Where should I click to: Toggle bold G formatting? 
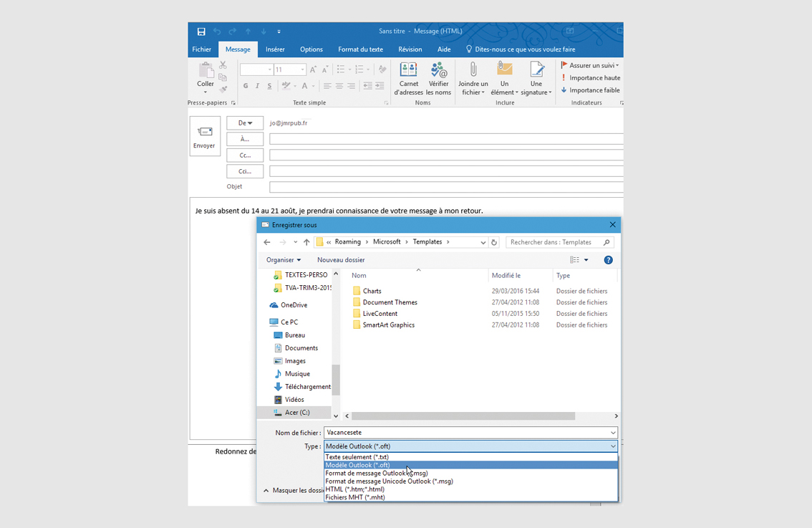tap(246, 86)
